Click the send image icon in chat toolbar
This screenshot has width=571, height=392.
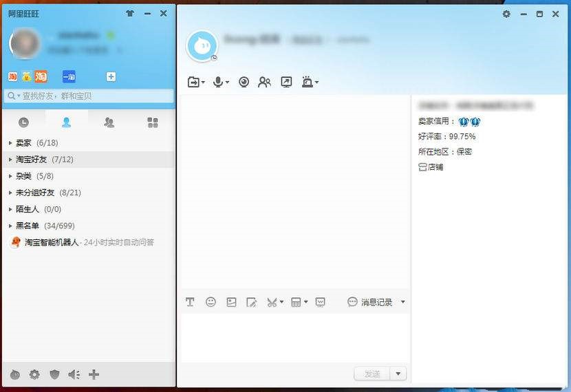pyautogui.click(x=231, y=302)
